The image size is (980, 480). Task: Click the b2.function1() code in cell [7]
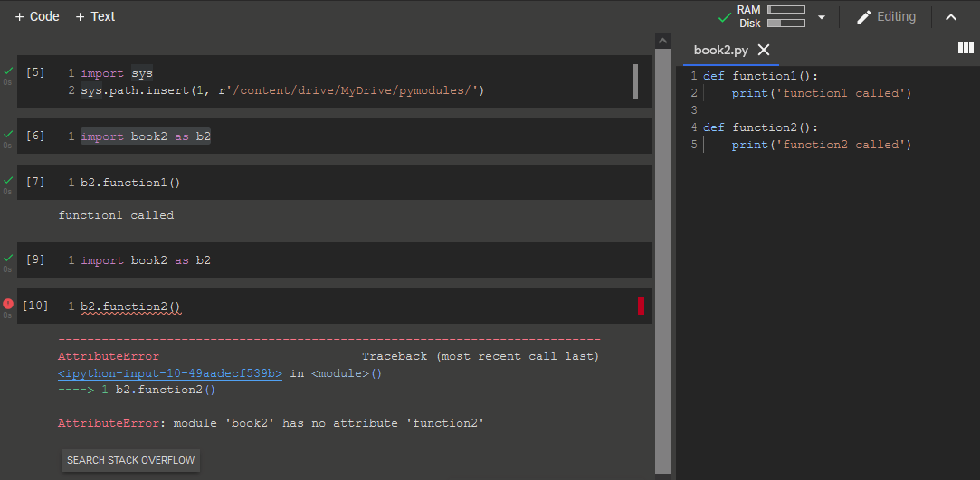[x=130, y=183]
